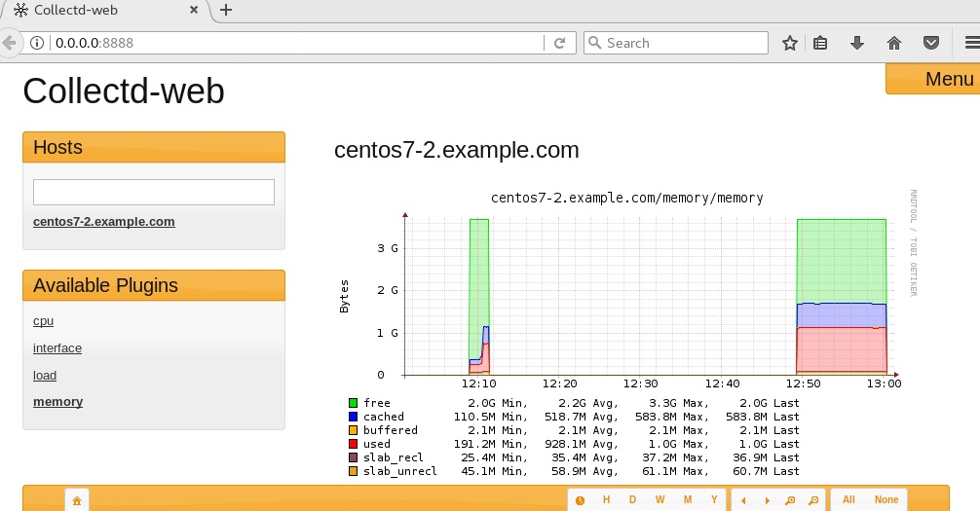This screenshot has width=980, height=511.
Task: Show site information icon in address bar
Action: click(37, 43)
